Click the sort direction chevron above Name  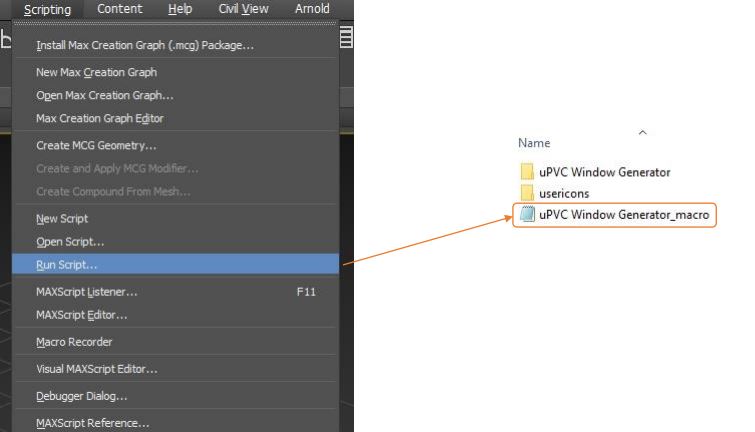coord(642,132)
